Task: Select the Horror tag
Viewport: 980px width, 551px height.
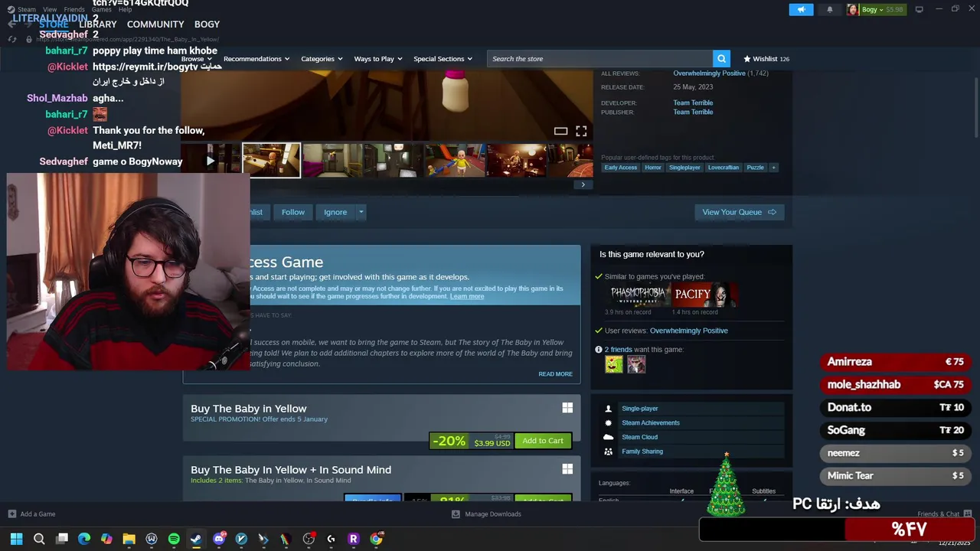Action: point(652,168)
